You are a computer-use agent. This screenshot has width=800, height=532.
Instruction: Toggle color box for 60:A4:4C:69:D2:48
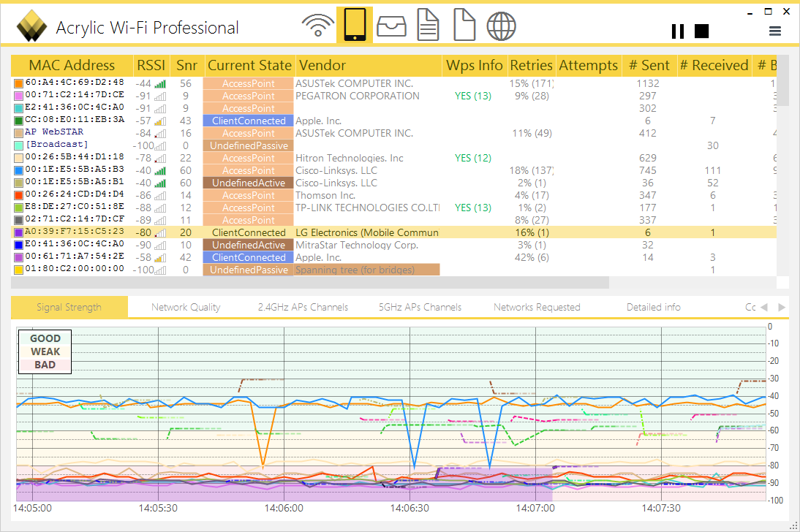[x=18, y=83]
